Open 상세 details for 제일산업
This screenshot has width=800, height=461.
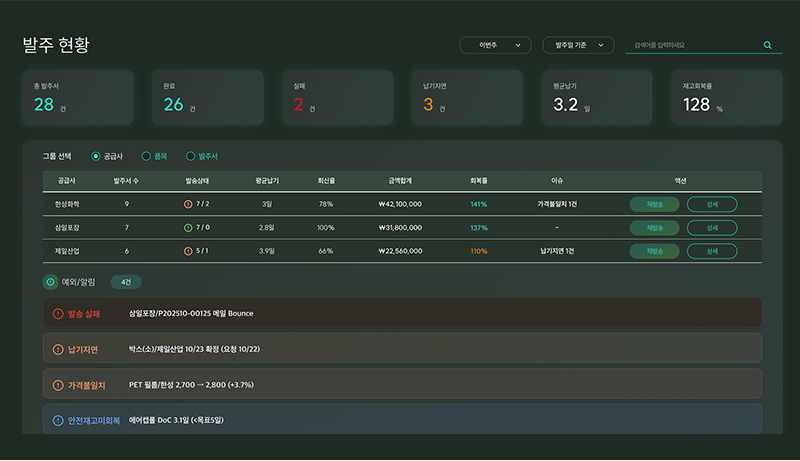(x=712, y=251)
